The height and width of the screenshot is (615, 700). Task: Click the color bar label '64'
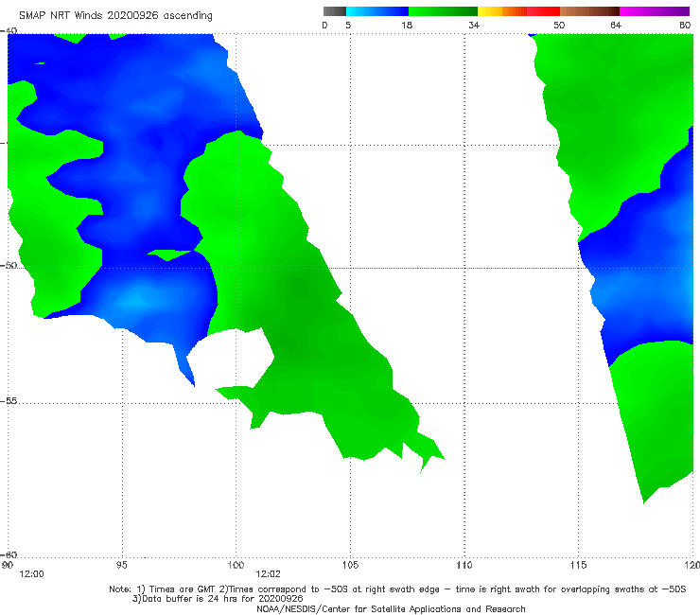point(616,25)
